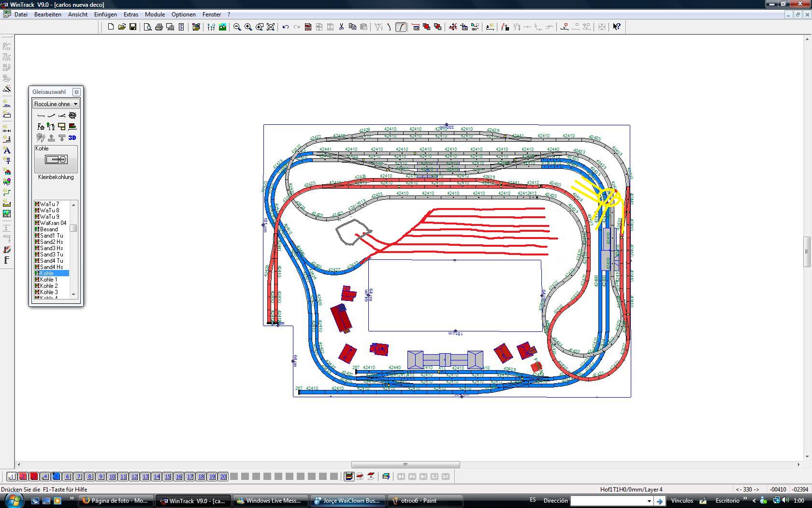Select the text tool A in left sidebar
The width and height of the screenshot is (812, 508).
tap(7, 150)
